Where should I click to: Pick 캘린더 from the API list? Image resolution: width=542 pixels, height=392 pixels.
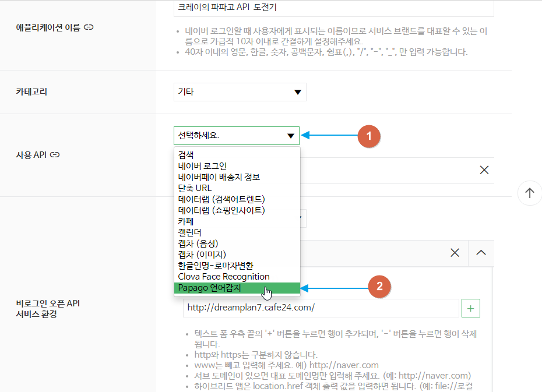click(237, 232)
